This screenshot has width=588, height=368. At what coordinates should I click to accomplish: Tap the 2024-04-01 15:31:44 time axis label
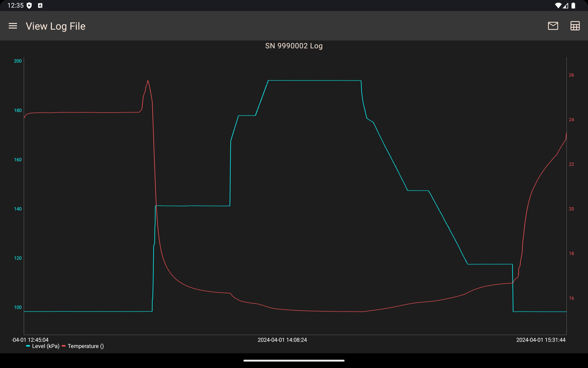541,340
